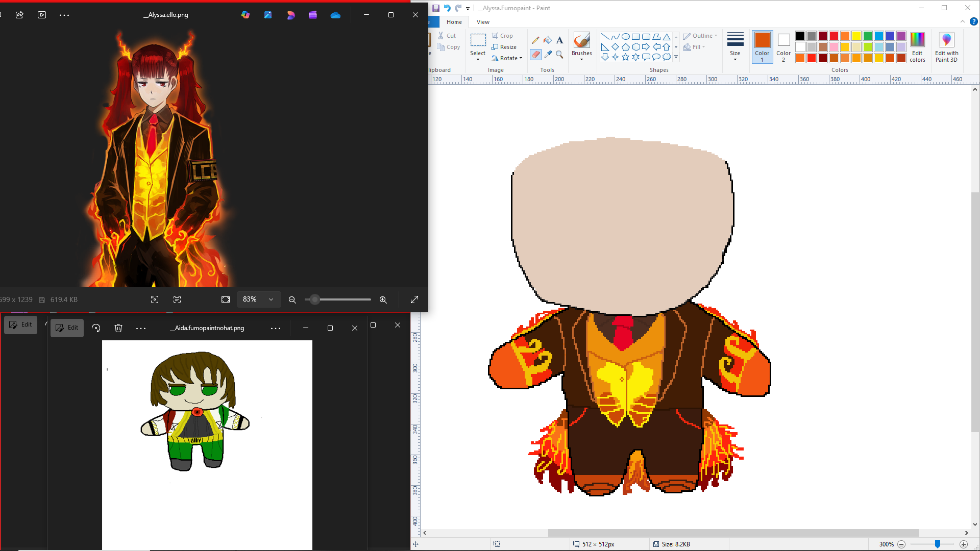Switch to the View ribbon tab
980x551 pixels.
pyautogui.click(x=482, y=22)
